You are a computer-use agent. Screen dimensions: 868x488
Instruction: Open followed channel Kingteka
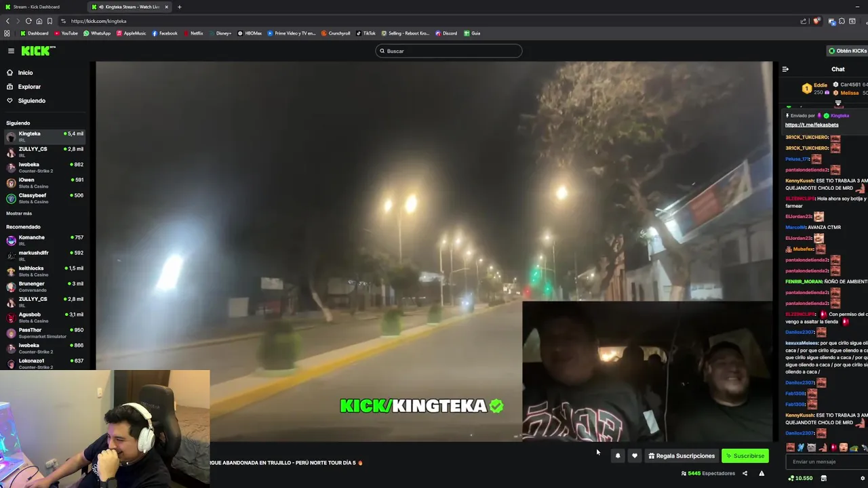tap(45, 136)
